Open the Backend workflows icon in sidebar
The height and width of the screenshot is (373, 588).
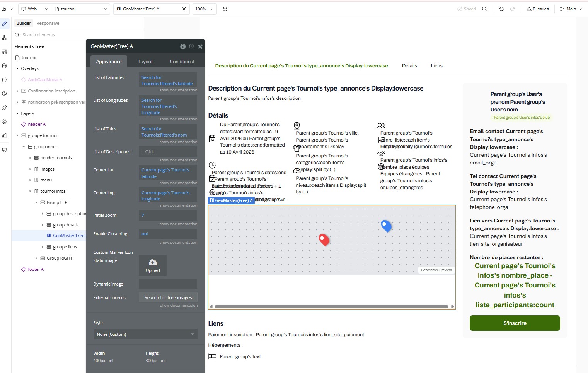[4, 52]
